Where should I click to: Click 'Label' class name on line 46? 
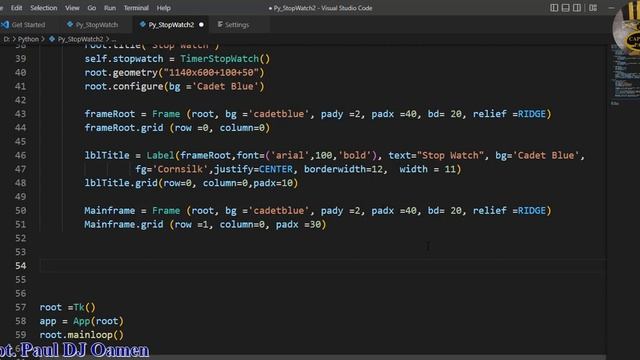point(160,156)
